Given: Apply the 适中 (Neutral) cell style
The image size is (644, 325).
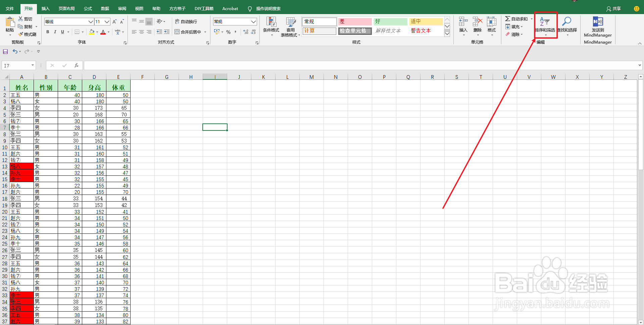Looking at the screenshot, I should (426, 21).
